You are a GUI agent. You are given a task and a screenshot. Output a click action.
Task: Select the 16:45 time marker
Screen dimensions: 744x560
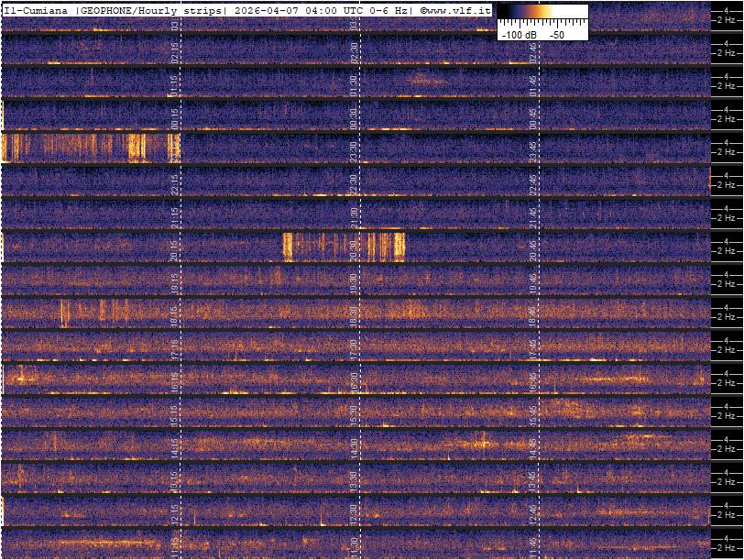pos(532,379)
